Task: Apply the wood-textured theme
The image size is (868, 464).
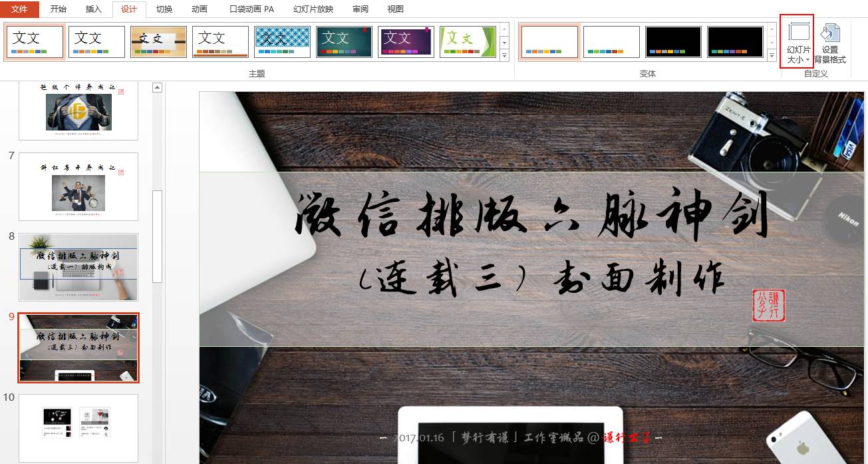Action: tap(158, 42)
